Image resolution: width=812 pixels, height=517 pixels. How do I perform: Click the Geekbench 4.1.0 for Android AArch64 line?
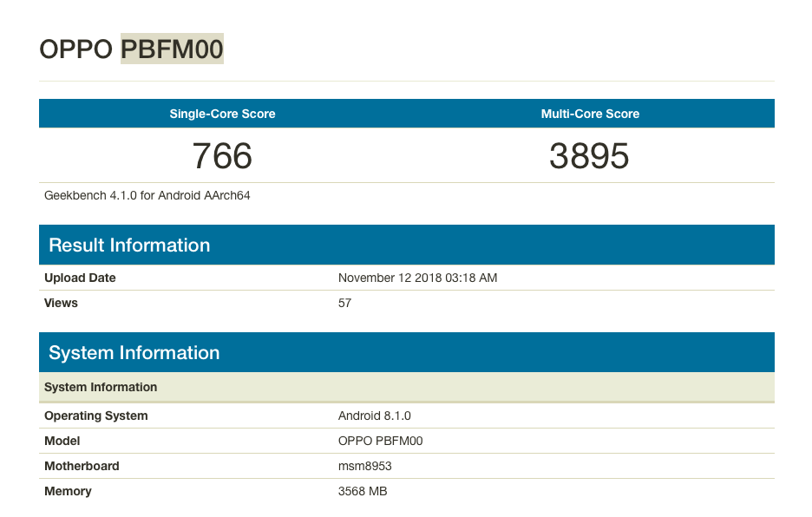click(x=147, y=196)
